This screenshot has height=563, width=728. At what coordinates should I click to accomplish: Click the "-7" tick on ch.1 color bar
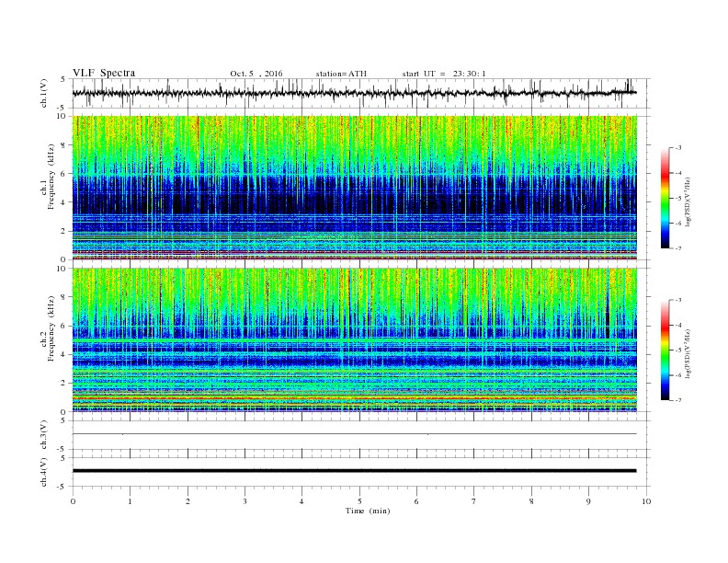677,248
